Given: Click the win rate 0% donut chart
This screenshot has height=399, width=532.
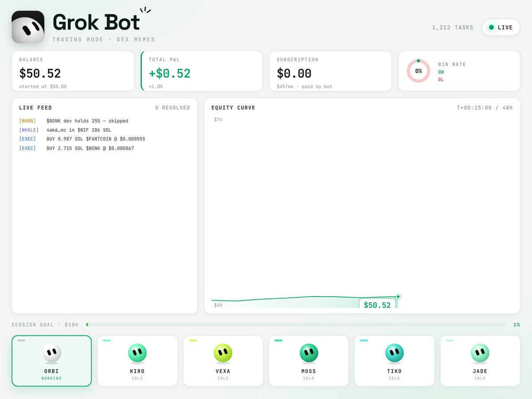Looking at the screenshot, I should (419, 71).
